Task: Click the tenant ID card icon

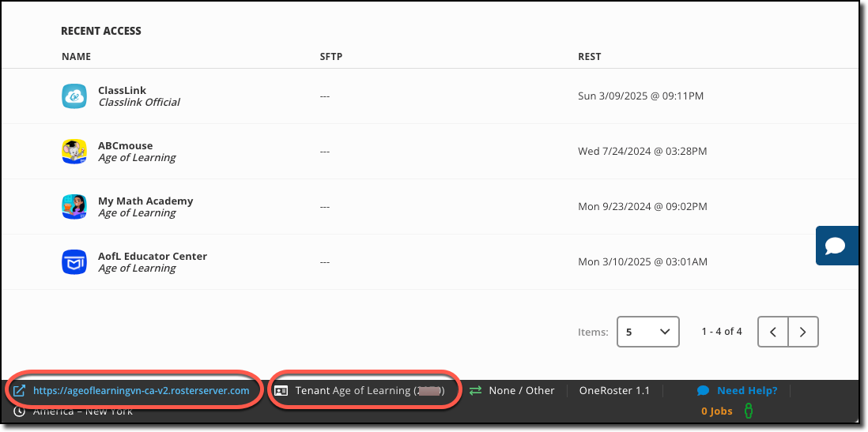Action: pyautogui.click(x=281, y=390)
